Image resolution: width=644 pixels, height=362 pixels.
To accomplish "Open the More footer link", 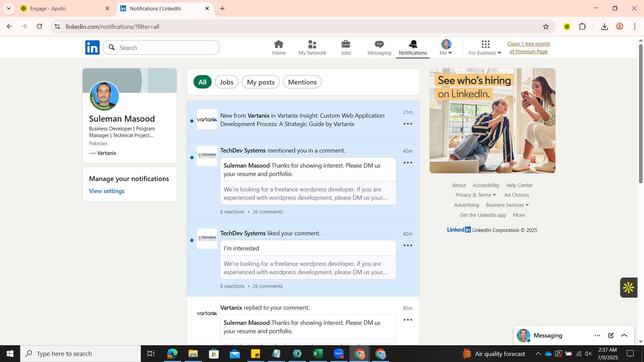I will click(519, 215).
